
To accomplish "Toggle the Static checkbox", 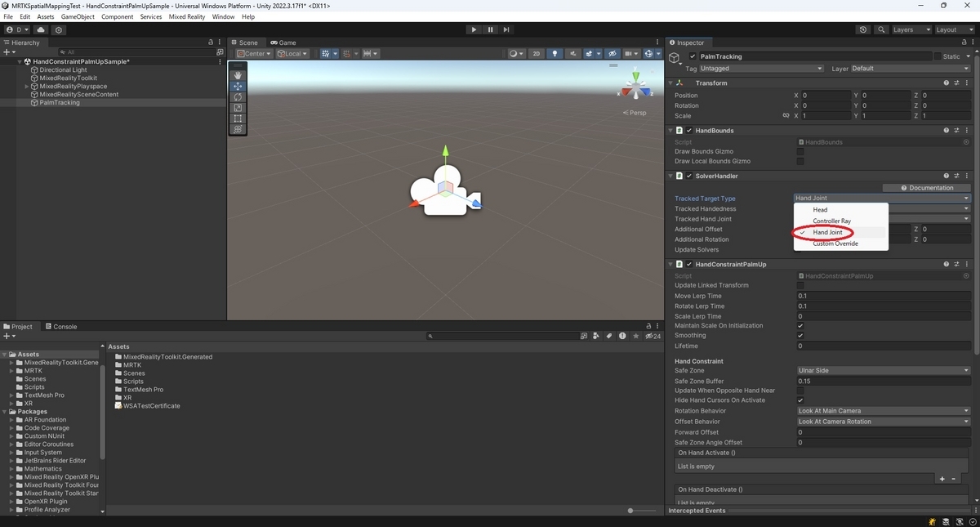I will (938, 56).
